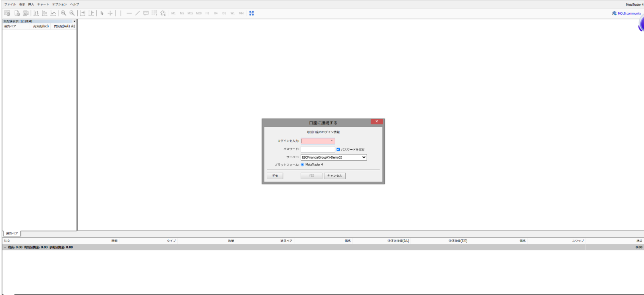
Task: Expand the login field dropdown arrow
Action: point(332,141)
